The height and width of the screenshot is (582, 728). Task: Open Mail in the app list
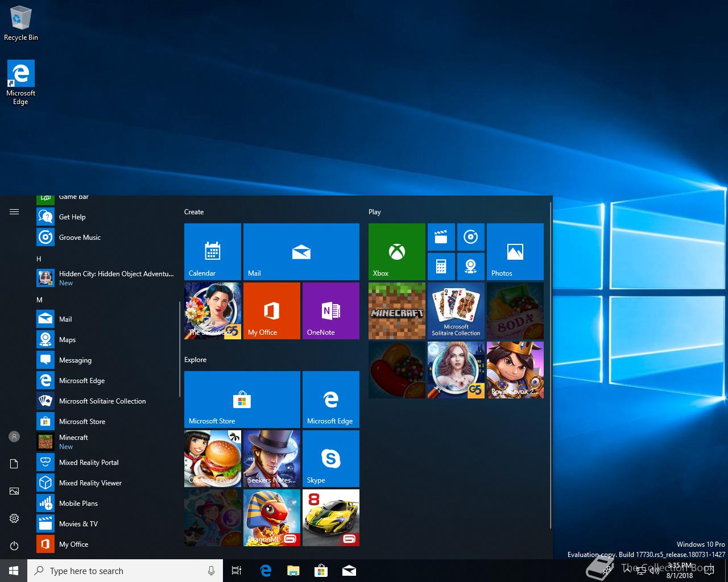click(106, 319)
